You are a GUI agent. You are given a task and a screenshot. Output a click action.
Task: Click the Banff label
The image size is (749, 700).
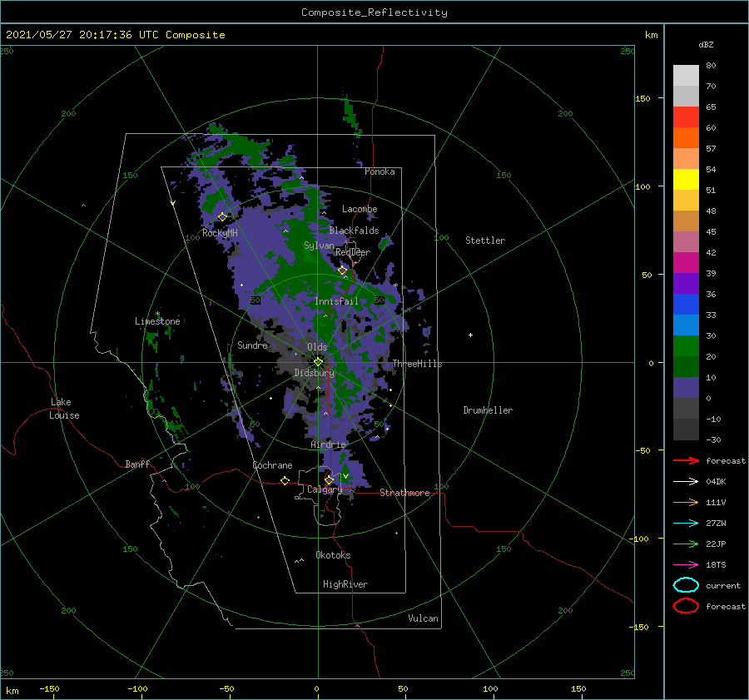point(137,464)
